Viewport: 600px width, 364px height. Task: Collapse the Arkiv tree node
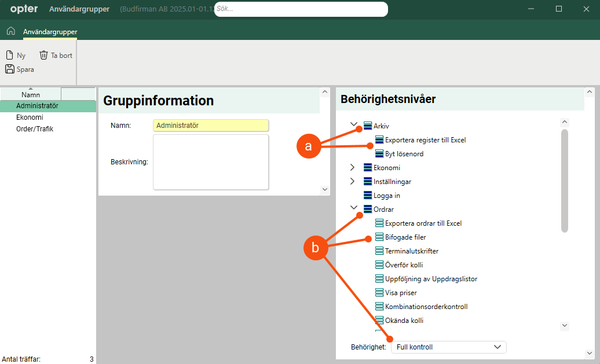(x=353, y=125)
